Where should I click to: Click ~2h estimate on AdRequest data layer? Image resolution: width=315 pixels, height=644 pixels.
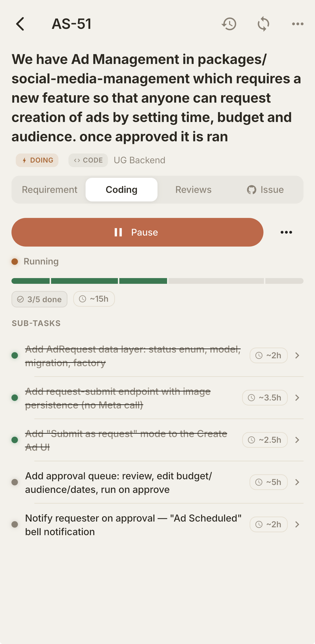[x=268, y=355]
